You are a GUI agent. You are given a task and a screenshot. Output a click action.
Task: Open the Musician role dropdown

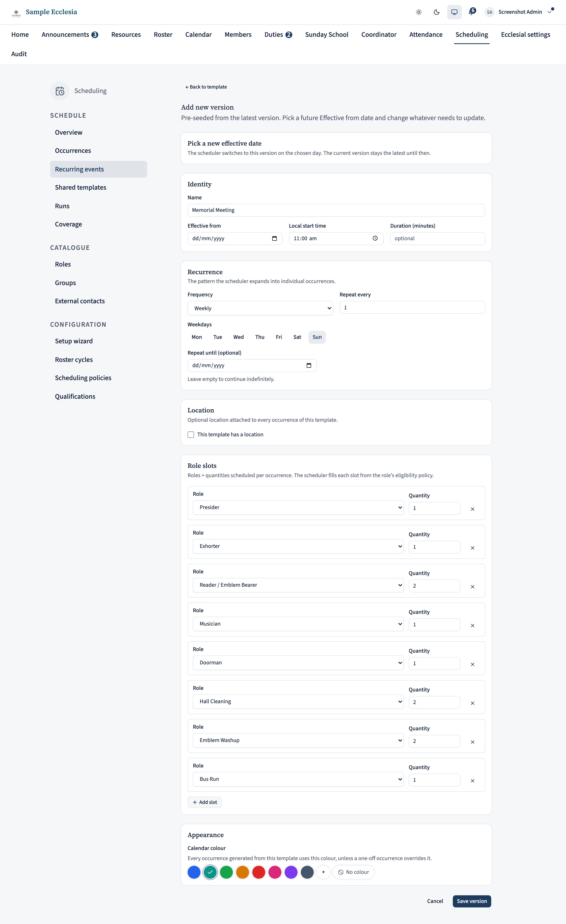coord(298,624)
